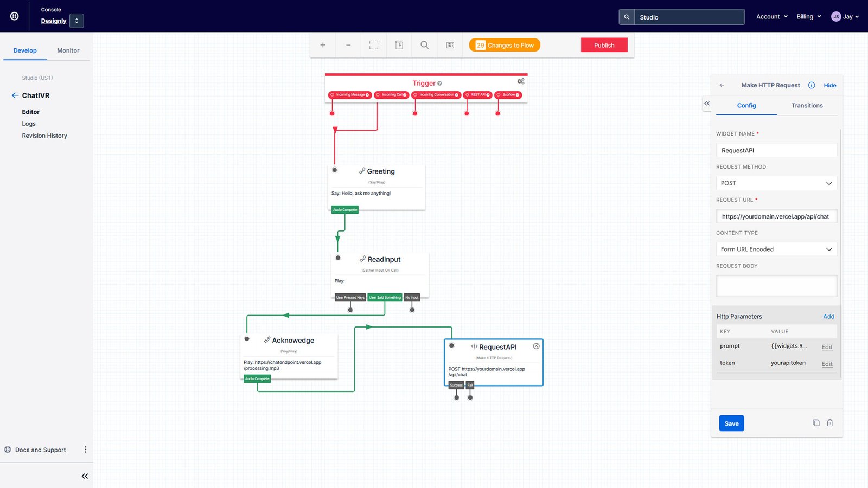Open the Trigger widget settings gear
This screenshot has height=488, width=868.
click(520, 81)
